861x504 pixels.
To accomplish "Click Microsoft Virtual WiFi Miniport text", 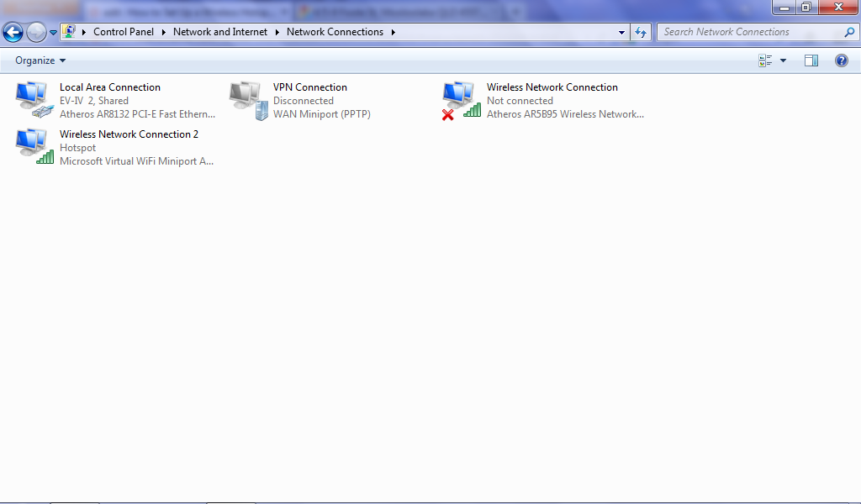I will [x=136, y=161].
